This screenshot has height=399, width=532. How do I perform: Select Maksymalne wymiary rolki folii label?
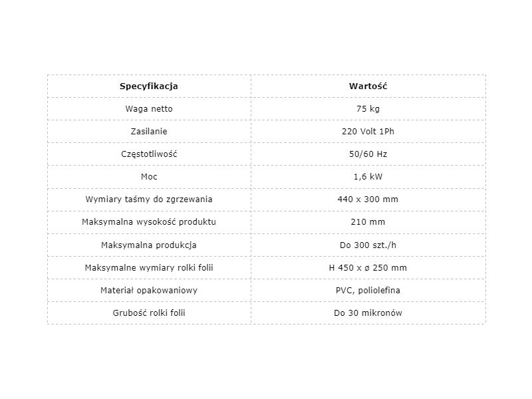pyautogui.click(x=149, y=268)
